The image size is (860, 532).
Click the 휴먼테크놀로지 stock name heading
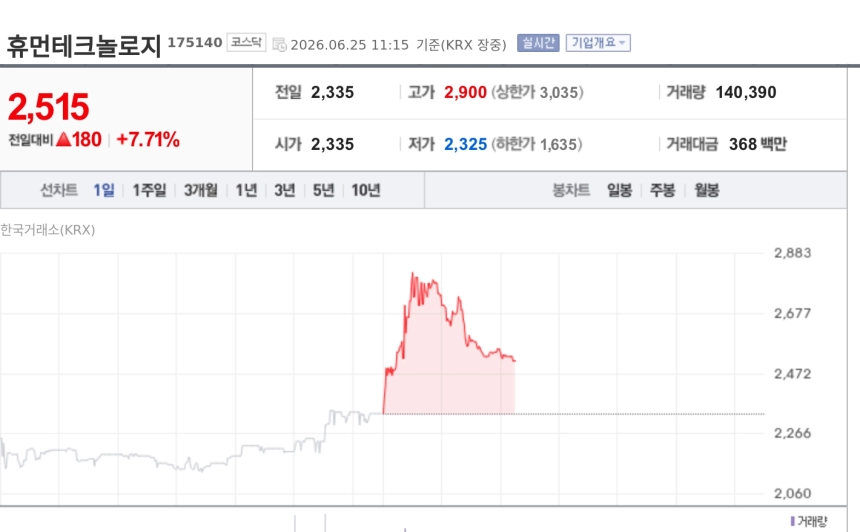(x=83, y=46)
